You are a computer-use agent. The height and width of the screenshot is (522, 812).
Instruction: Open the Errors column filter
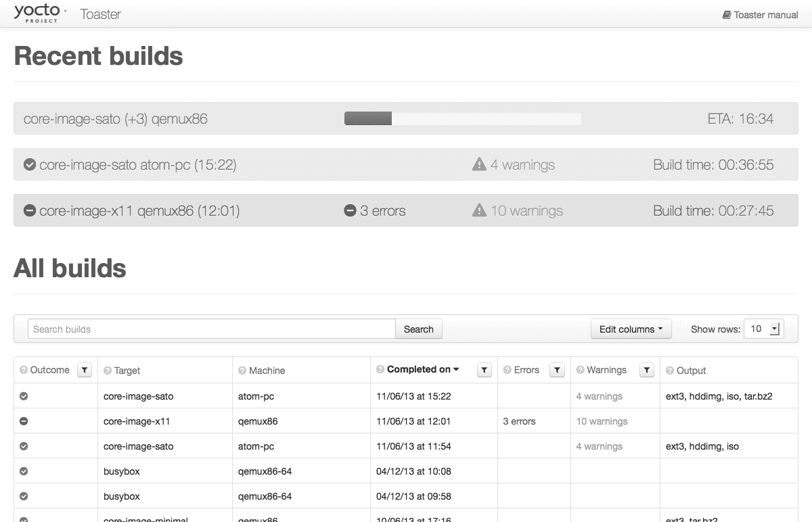coord(557,370)
